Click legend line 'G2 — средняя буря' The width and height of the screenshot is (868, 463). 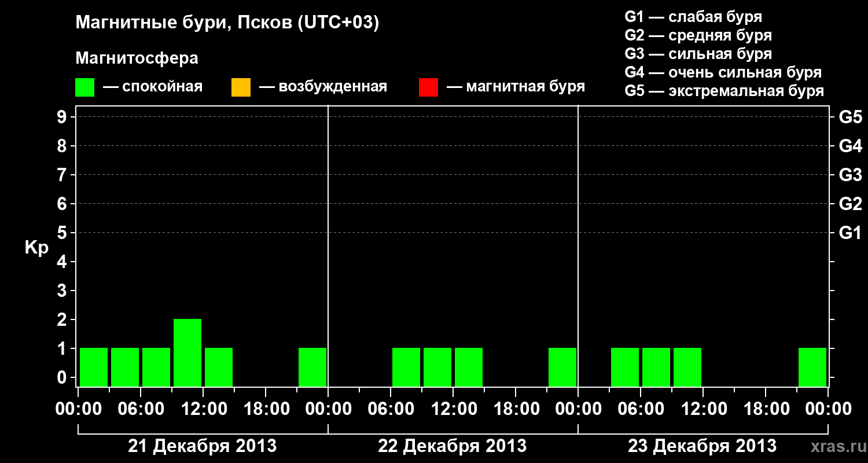(698, 35)
